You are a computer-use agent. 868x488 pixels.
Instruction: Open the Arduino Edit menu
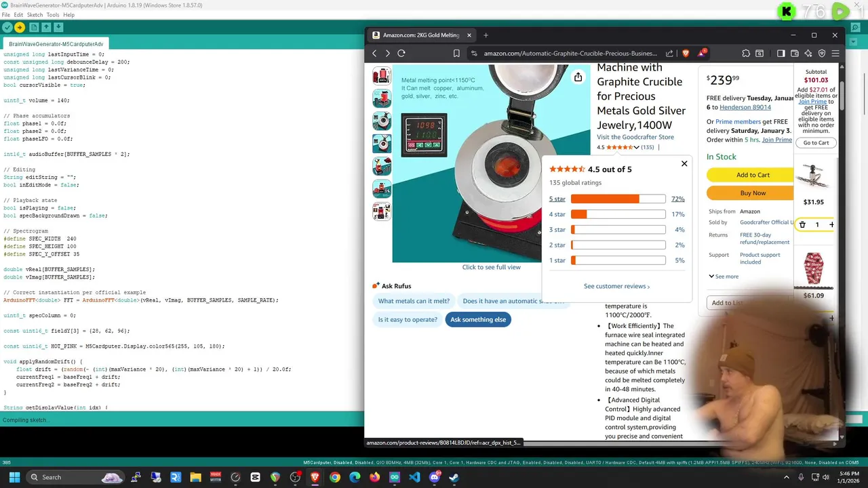tap(18, 15)
